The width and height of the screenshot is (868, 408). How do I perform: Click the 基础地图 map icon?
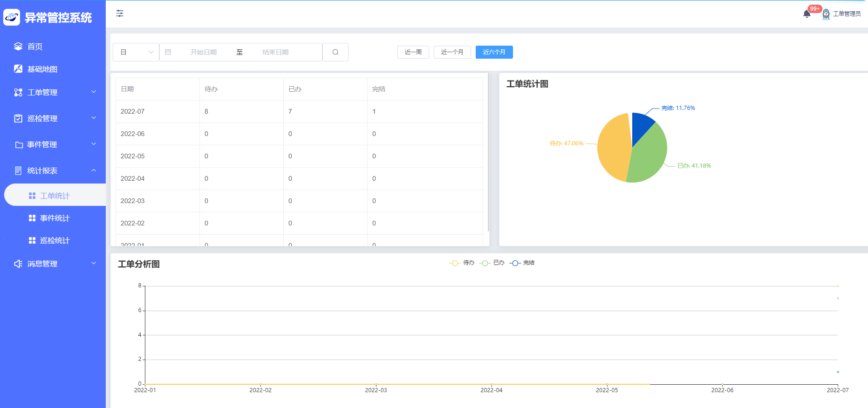(18, 69)
